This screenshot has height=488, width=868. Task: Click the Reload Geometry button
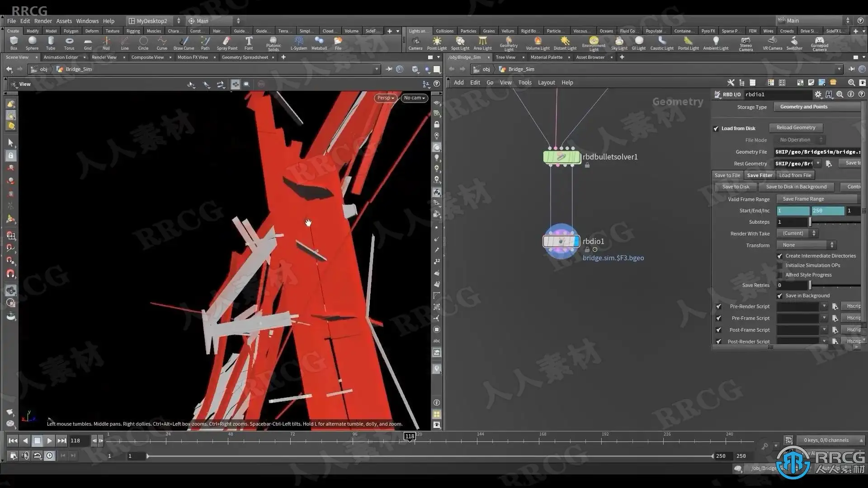click(796, 128)
